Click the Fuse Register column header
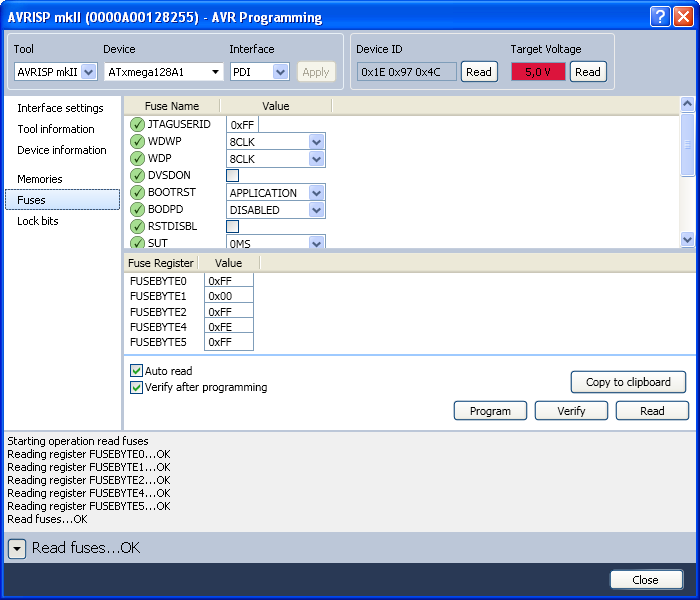Screen dimensions: 700x600 coord(161,263)
